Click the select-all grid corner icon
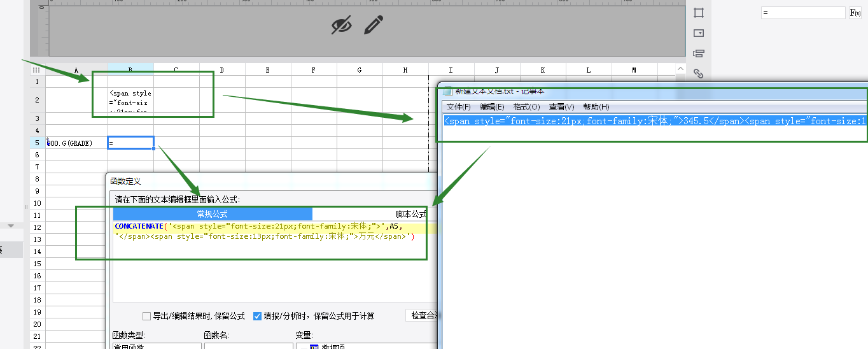The height and width of the screenshot is (349, 868). 36,70
